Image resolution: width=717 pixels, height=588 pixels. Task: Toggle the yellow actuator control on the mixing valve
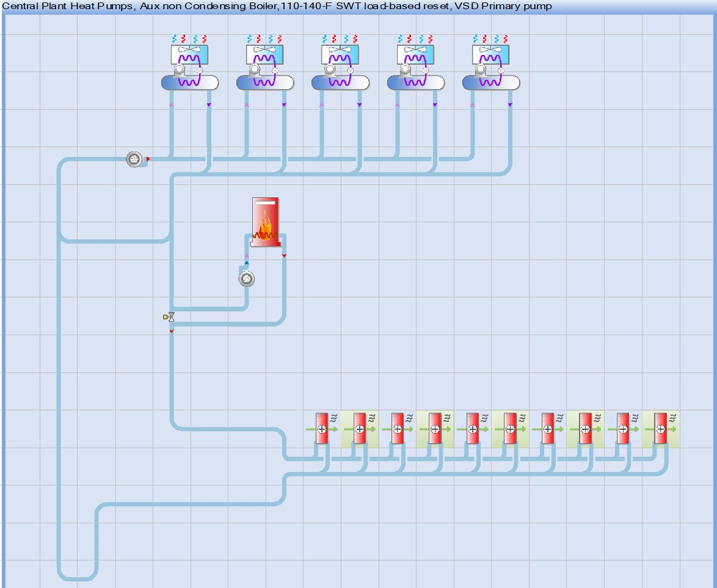point(165,317)
